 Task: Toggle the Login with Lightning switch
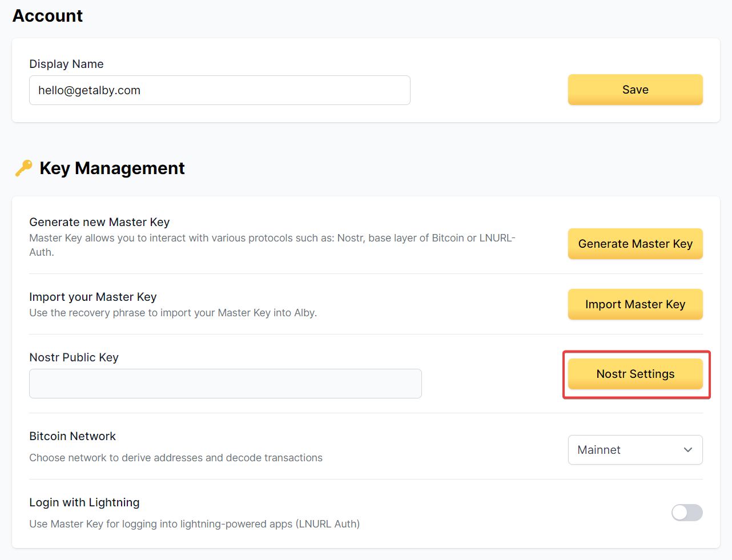686,513
